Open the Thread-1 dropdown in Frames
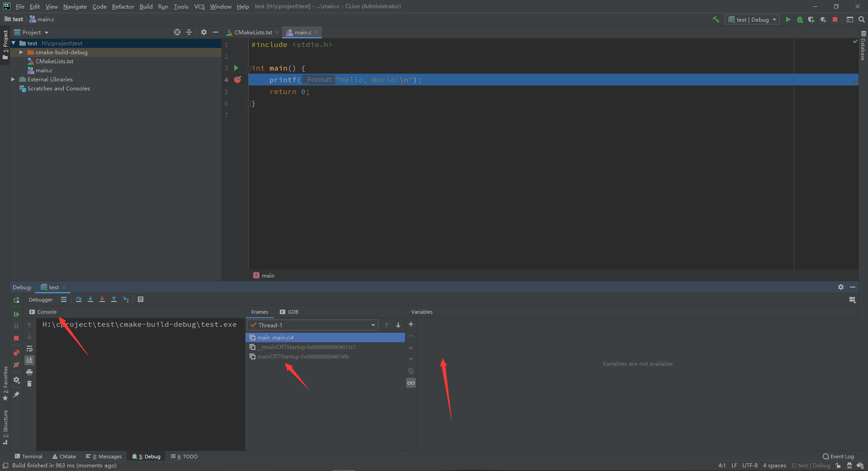 (312, 325)
